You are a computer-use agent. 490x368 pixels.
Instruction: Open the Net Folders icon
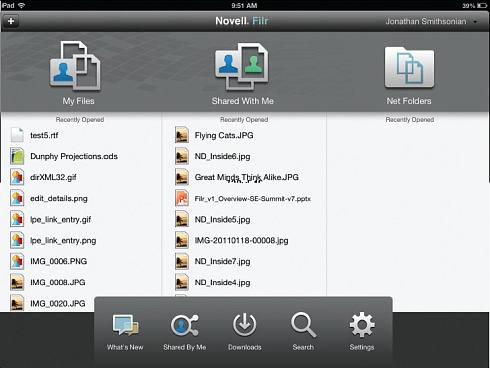[x=409, y=67]
